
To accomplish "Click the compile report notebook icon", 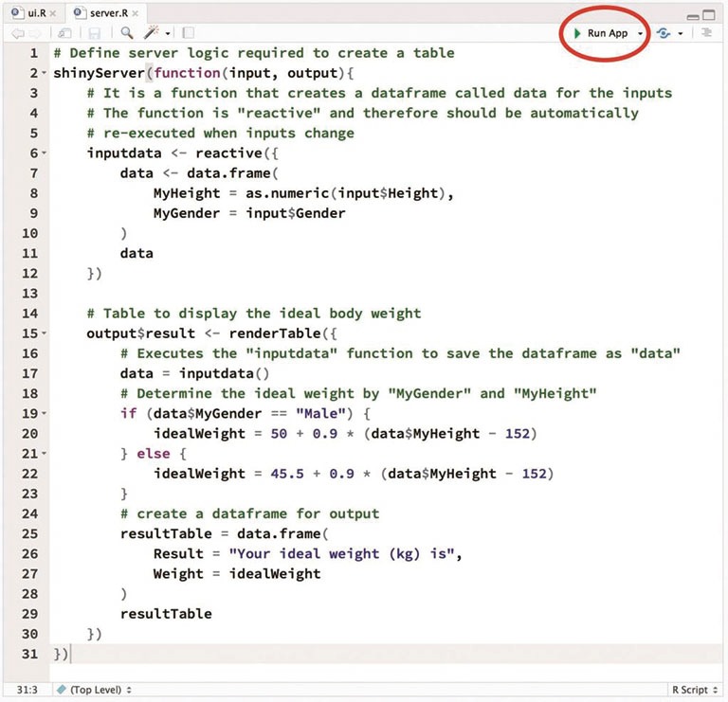I will click(x=188, y=33).
